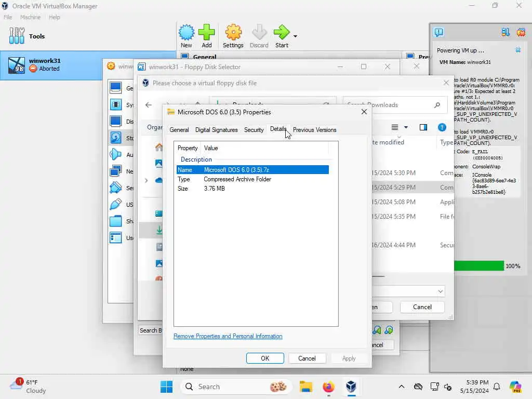Open Firefox from taskbar
This screenshot has height=399, width=532.
[328, 387]
